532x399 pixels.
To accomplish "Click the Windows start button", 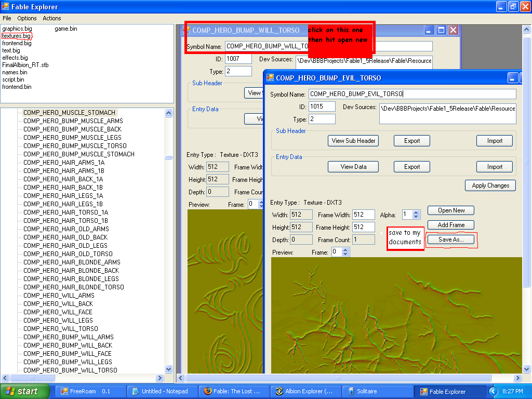I will pos(24,391).
